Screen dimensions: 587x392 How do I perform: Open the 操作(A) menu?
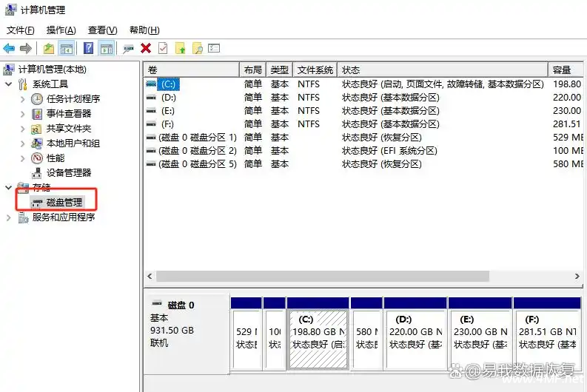[61, 30]
